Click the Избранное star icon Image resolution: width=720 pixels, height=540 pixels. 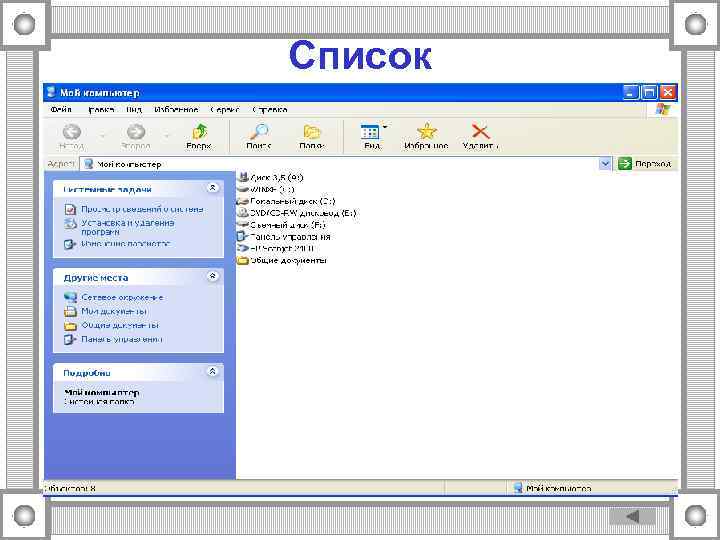click(x=427, y=132)
